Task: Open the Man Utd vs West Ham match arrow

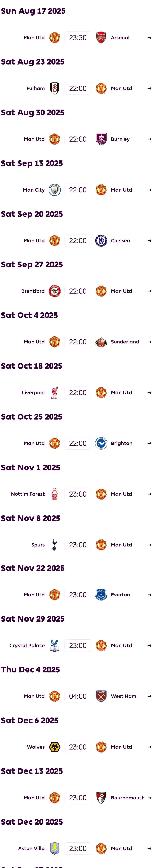Action: click(x=149, y=696)
